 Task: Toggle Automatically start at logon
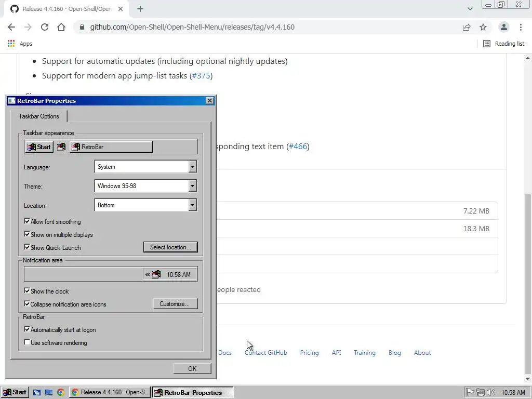pos(27,329)
